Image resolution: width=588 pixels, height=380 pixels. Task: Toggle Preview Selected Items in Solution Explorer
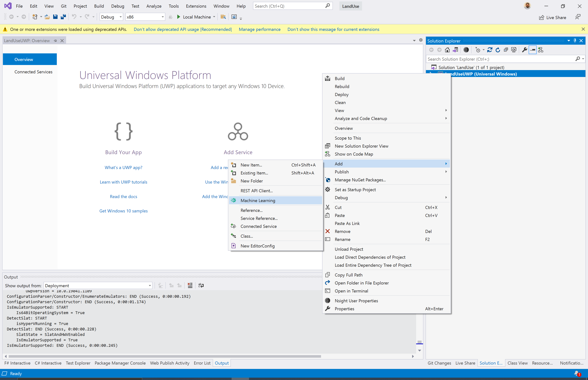coord(532,50)
